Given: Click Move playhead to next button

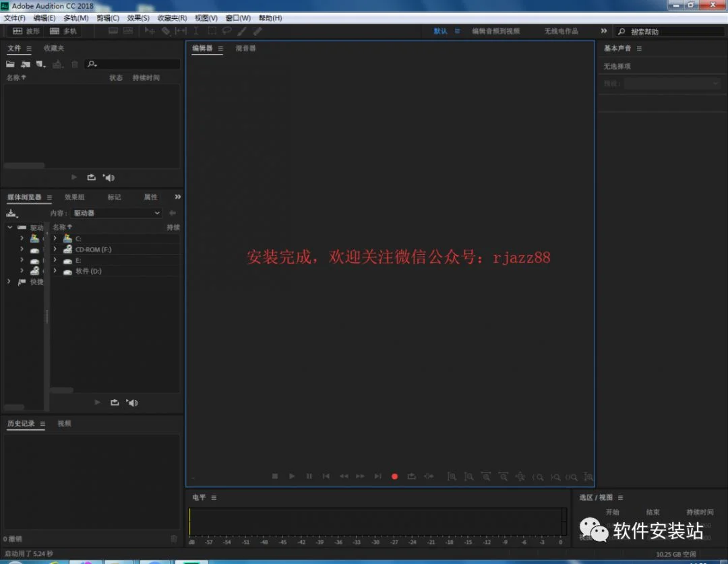Looking at the screenshot, I should point(378,476).
